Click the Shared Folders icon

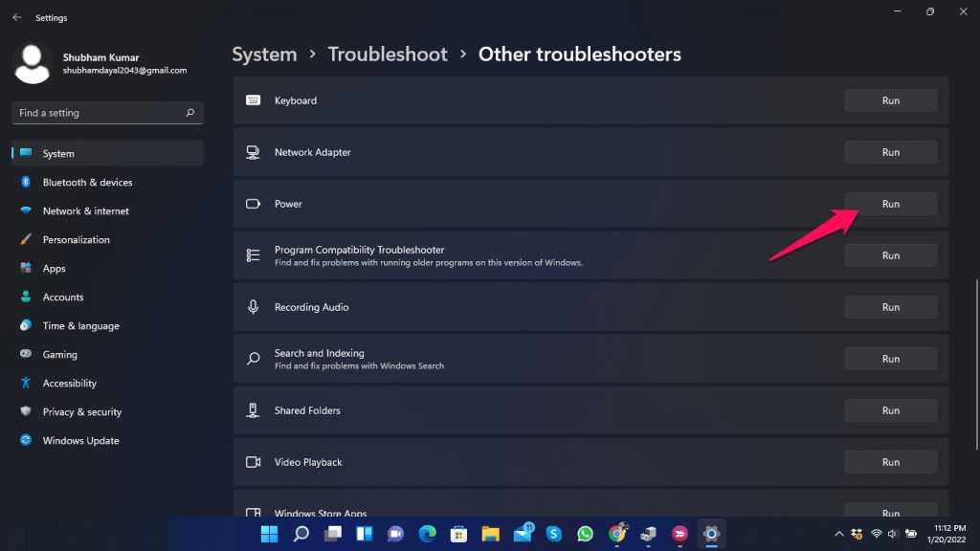(x=254, y=410)
